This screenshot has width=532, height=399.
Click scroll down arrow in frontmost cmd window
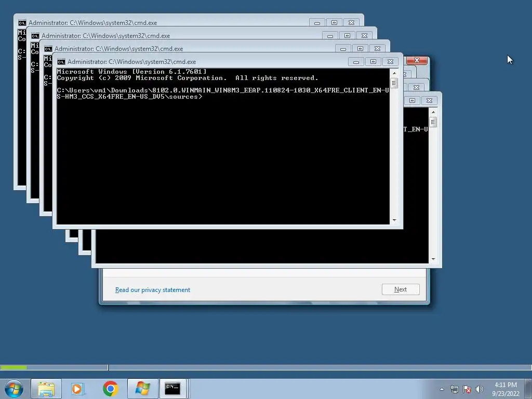tap(394, 220)
